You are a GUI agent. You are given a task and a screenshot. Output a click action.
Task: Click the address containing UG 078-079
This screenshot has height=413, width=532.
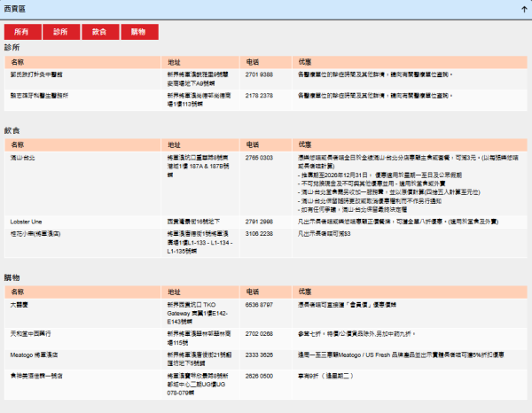pyautogui.click(x=198, y=385)
